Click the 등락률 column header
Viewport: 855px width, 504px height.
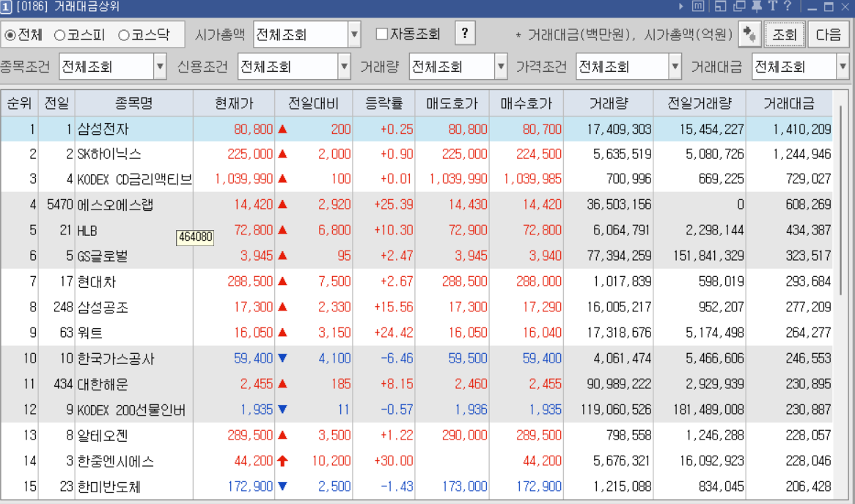[384, 103]
